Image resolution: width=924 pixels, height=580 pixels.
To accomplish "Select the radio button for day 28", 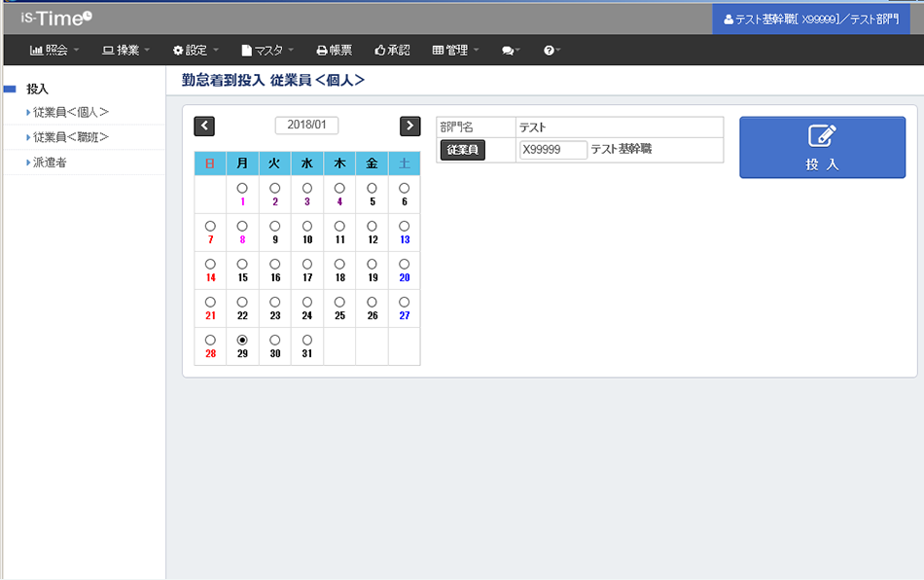I will [x=210, y=341].
